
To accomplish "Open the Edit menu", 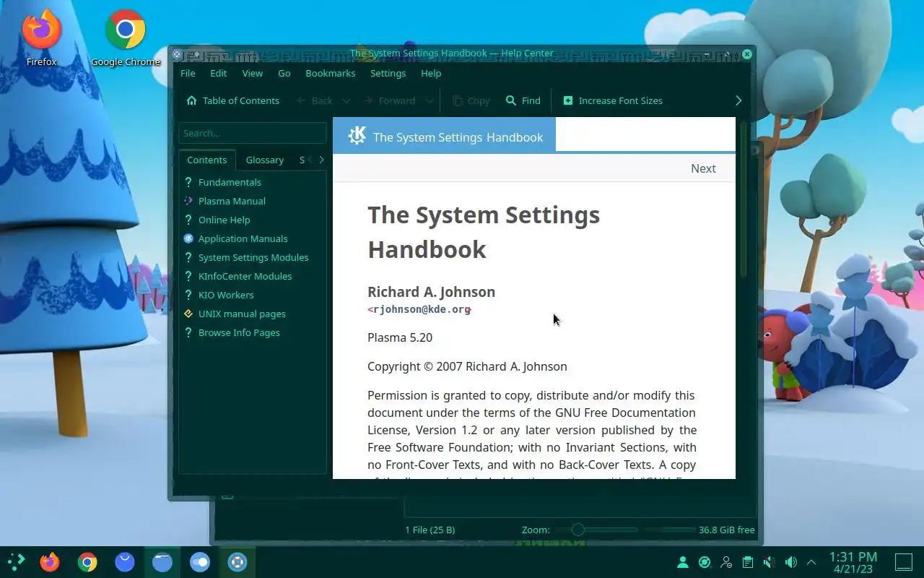I will point(219,73).
